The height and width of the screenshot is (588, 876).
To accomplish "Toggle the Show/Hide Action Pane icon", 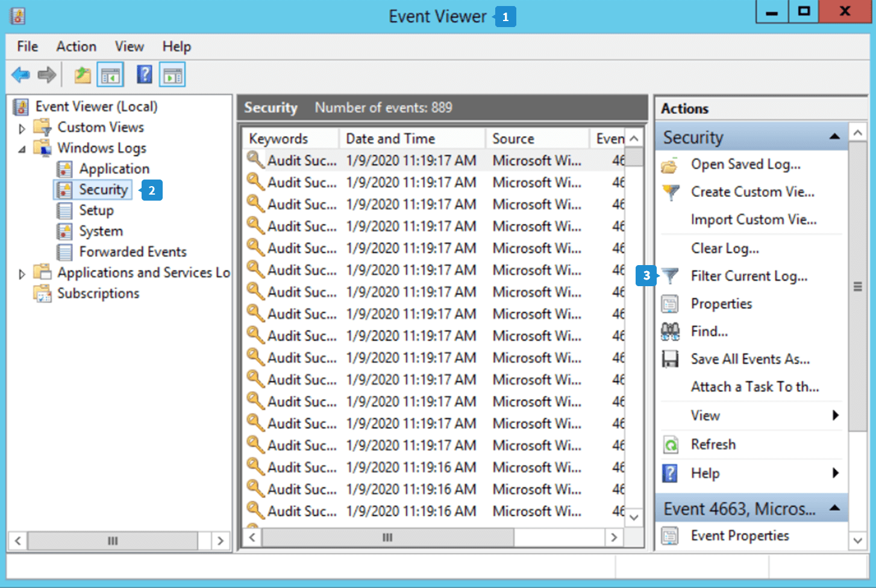I will pos(173,75).
